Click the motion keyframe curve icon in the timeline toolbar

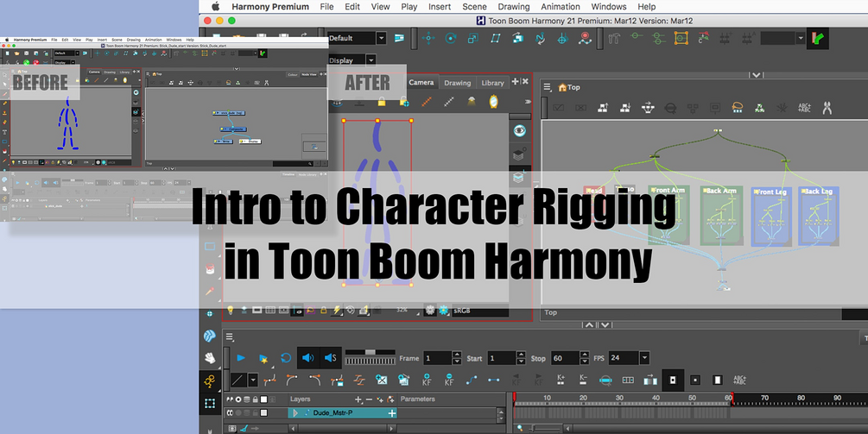tap(472, 380)
